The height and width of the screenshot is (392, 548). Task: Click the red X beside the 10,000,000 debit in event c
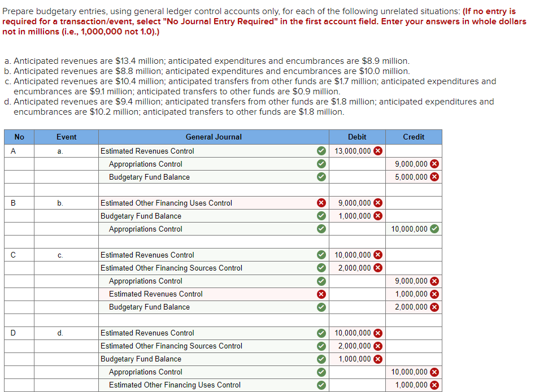coord(378,255)
